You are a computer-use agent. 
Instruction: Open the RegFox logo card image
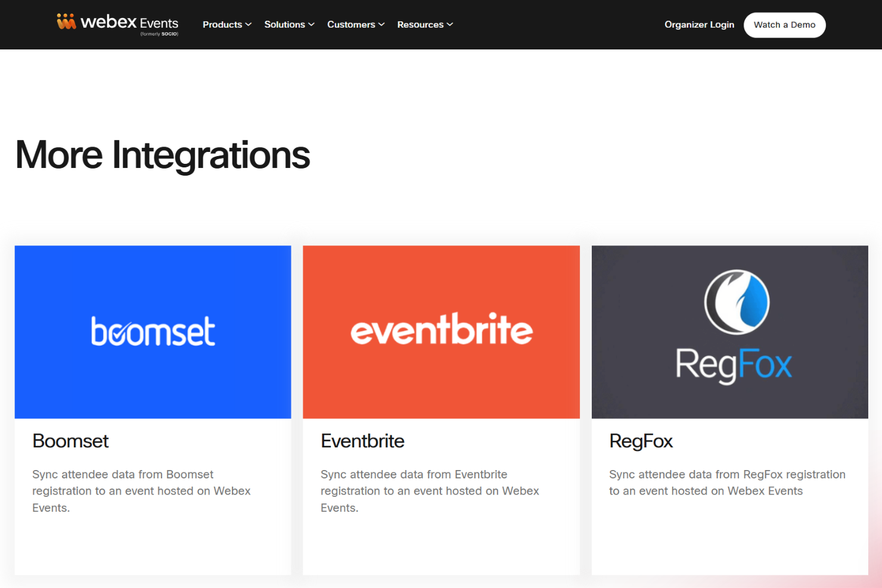(729, 332)
